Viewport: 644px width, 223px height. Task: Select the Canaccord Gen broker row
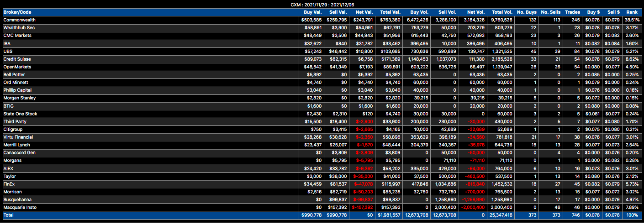tap(322, 152)
